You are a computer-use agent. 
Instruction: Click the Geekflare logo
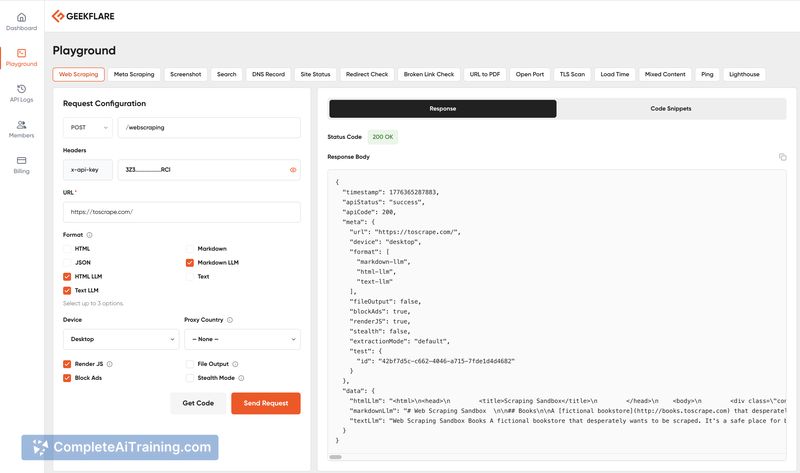(83, 16)
